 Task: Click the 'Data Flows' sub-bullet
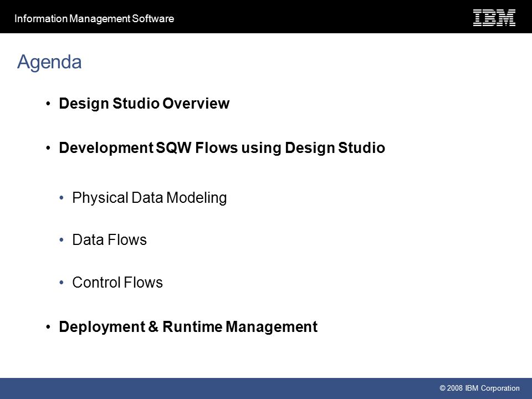(109, 240)
